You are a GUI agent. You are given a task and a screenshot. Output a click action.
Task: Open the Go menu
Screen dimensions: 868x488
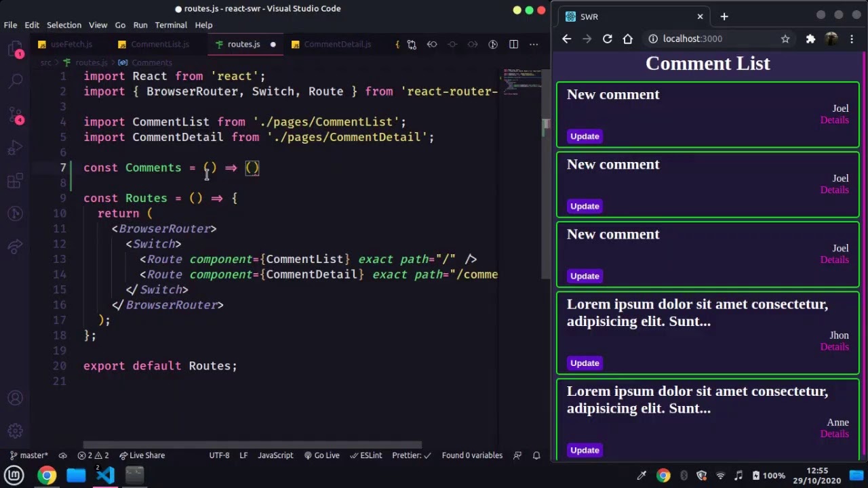120,25
